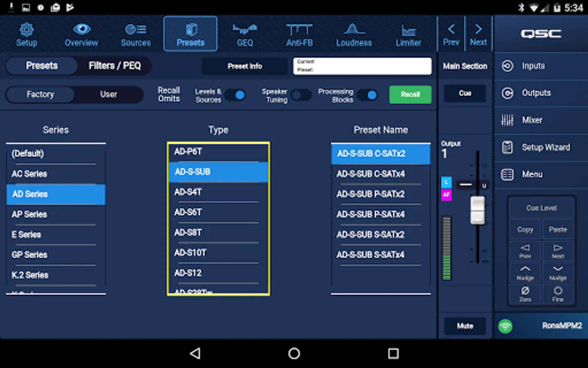
Task: Toggle Speaker Tuning recall omit
Action: pos(301,95)
